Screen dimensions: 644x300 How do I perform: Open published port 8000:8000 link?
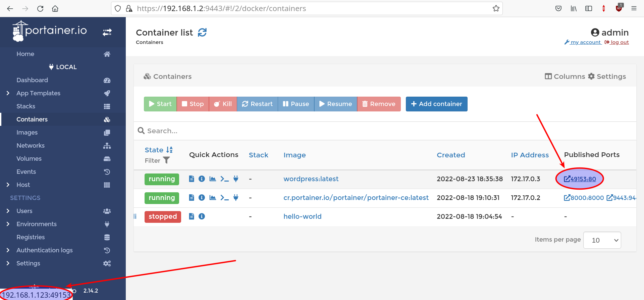click(584, 198)
